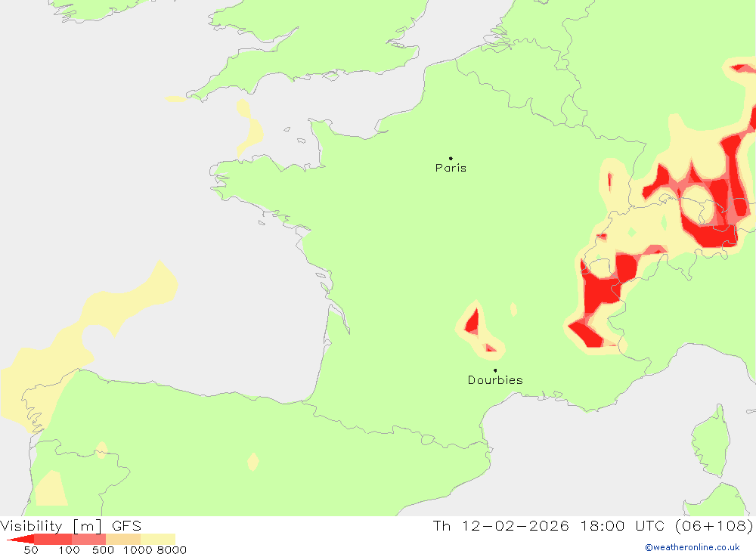Click the legend value 8000
This screenshot has height=554, width=756.
coord(172,550)
